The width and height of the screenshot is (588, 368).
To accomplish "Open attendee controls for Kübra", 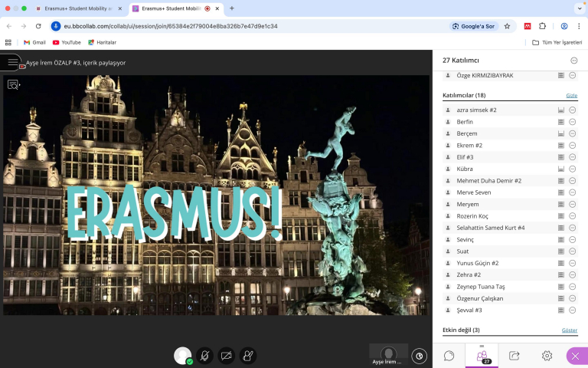I will tap(573, 169).
